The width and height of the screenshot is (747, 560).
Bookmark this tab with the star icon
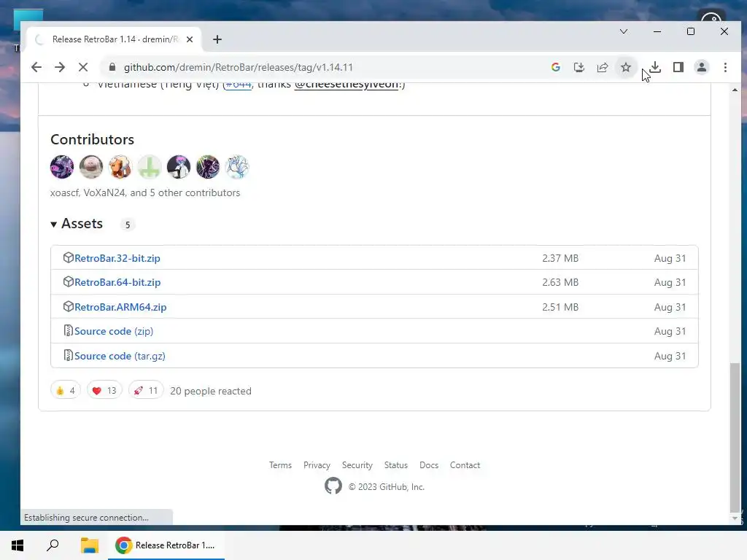pos(625,67)
